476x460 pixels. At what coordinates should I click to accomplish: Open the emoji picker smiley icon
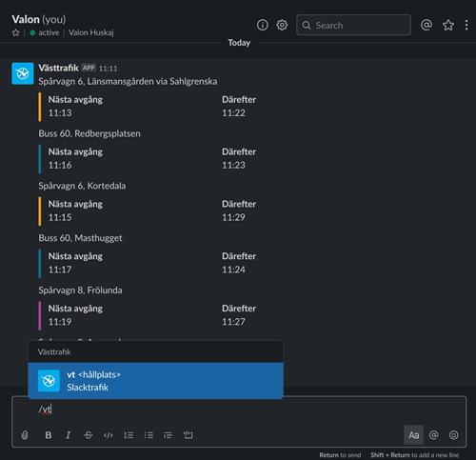pos(454,435)
